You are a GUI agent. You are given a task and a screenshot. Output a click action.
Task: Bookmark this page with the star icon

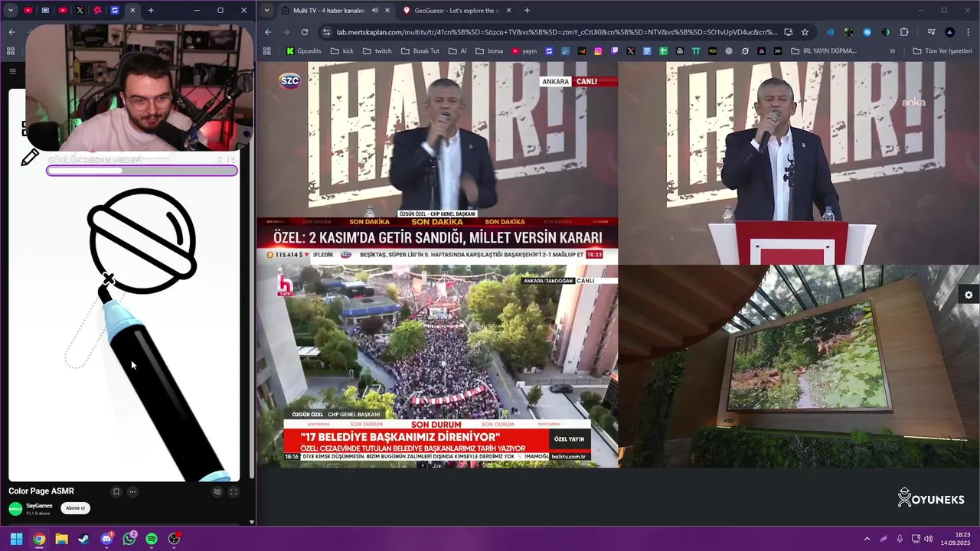805,32
